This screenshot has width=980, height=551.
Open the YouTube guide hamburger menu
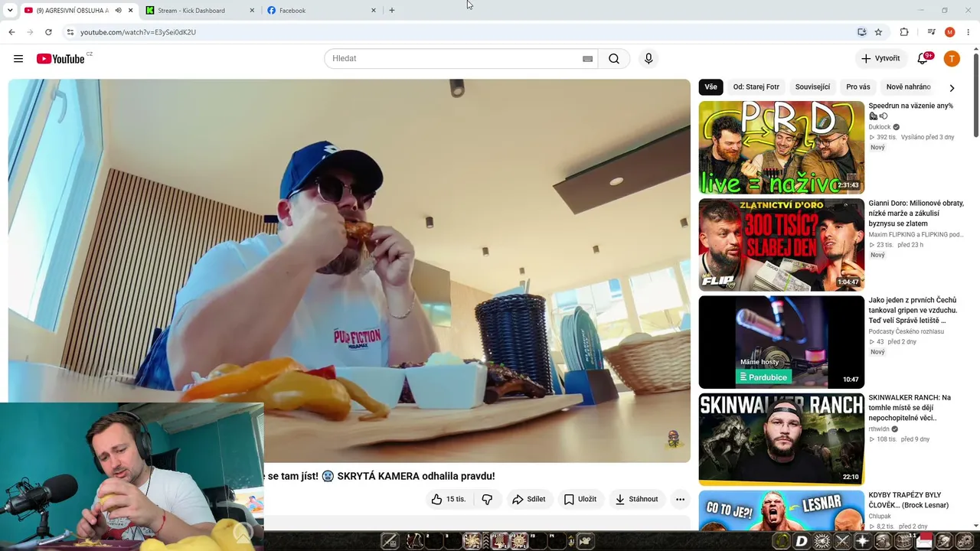click(x=18, y=59)
